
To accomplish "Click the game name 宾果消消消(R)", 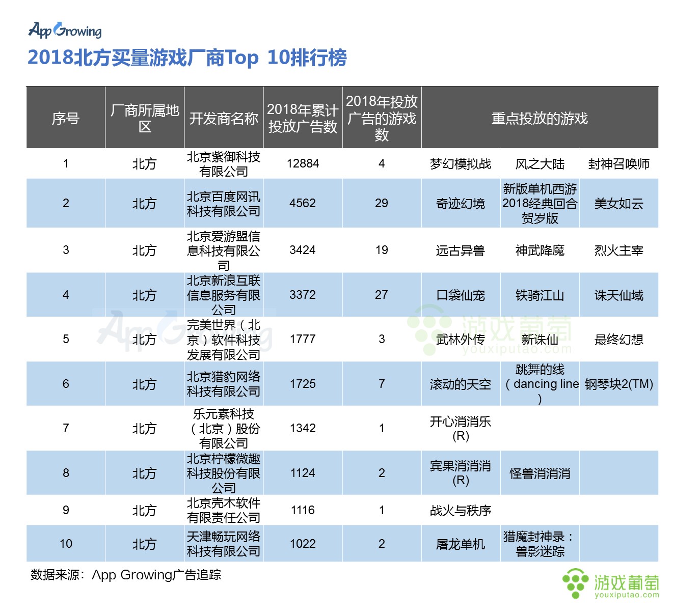I will (461, 473).
